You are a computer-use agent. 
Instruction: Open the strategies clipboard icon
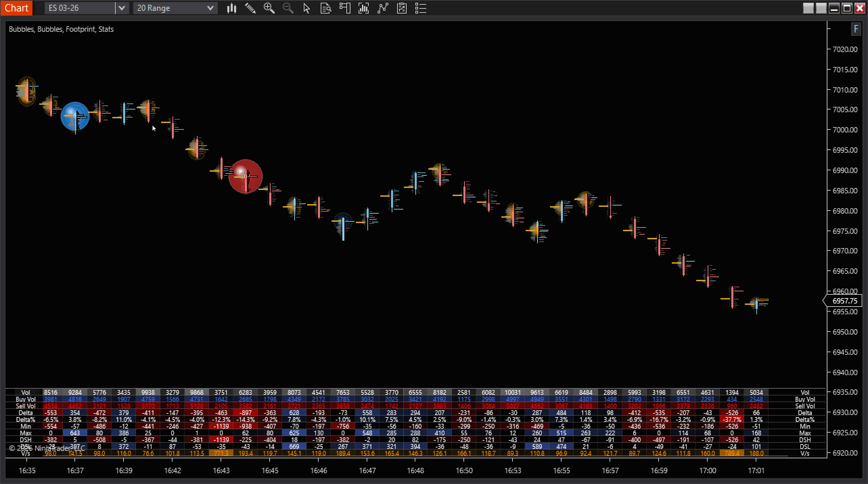(x=402, y=8)
